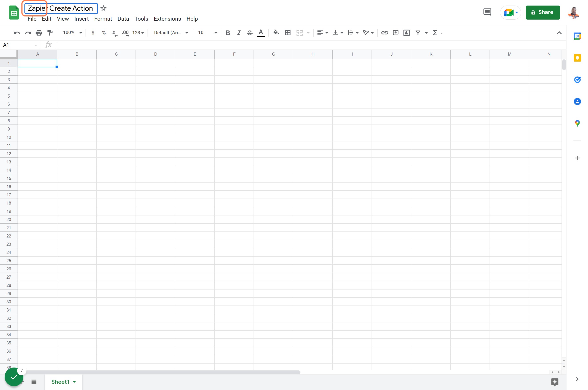Format as percent icon
This screenshot has height=390, width=588.
pos(104,33)
